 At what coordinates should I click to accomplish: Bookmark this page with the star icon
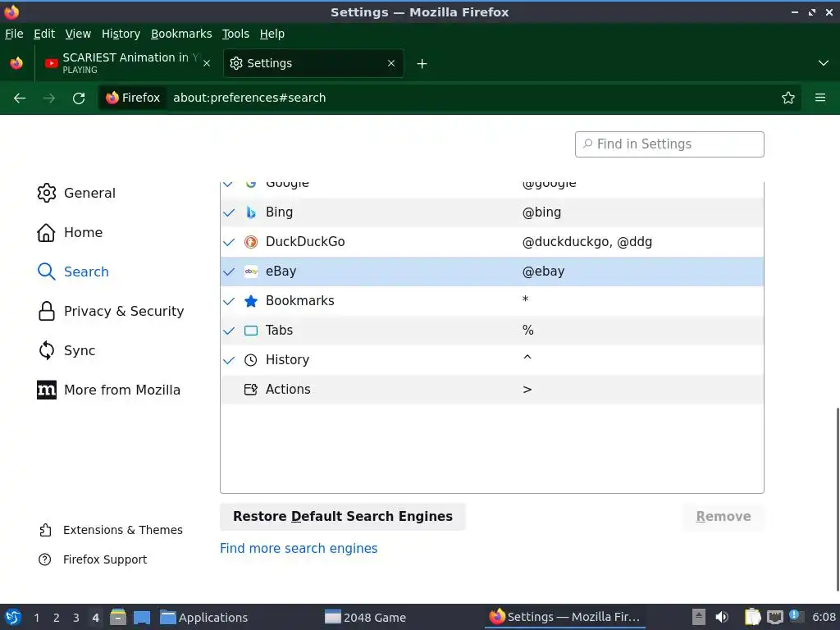788,98
